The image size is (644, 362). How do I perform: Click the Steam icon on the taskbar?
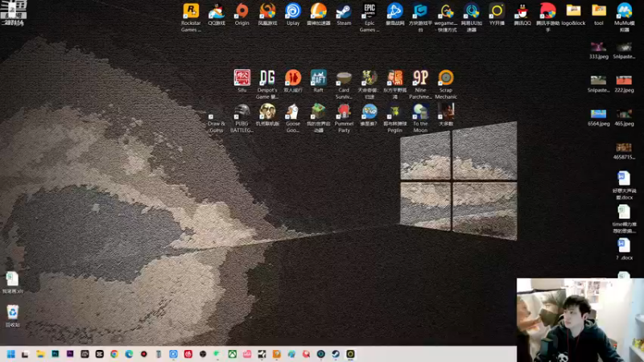coord(336,354)
